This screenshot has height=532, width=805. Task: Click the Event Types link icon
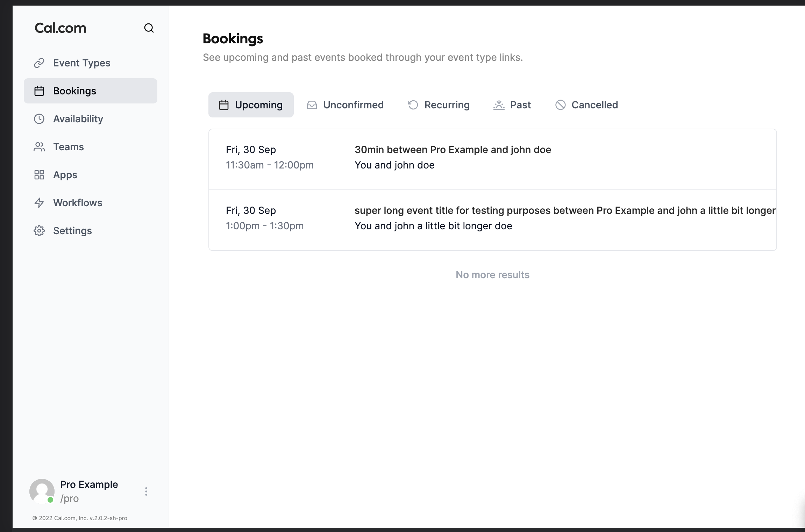point(39,63)
